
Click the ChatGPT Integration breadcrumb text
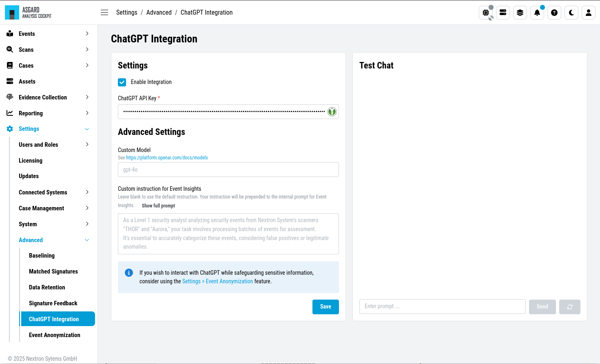[x=207, y=13]
